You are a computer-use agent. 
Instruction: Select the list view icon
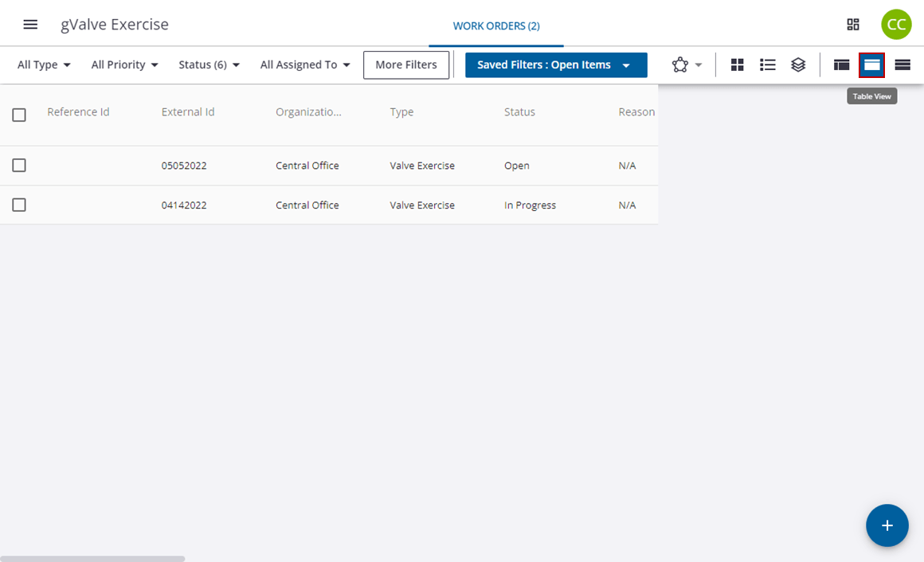tap(767, 64)
